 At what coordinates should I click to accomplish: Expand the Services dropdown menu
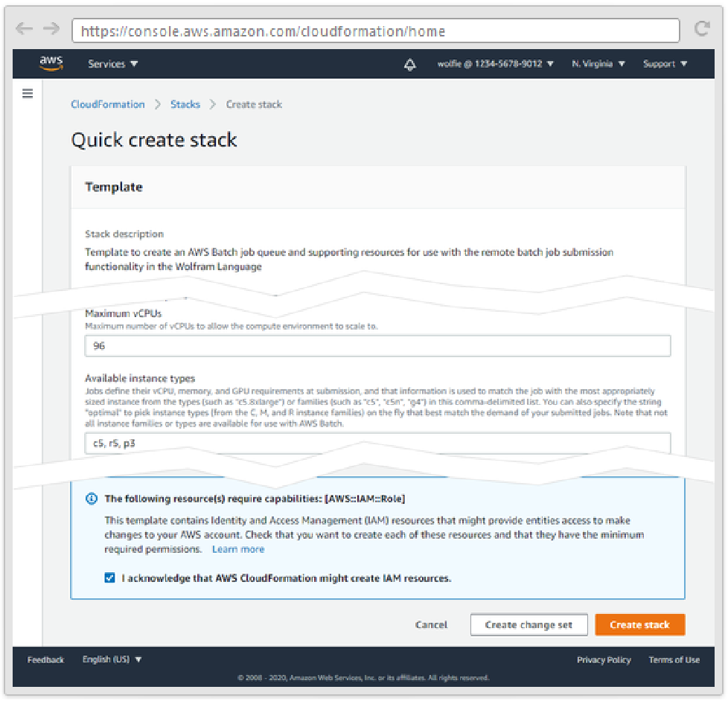[112, 64]
